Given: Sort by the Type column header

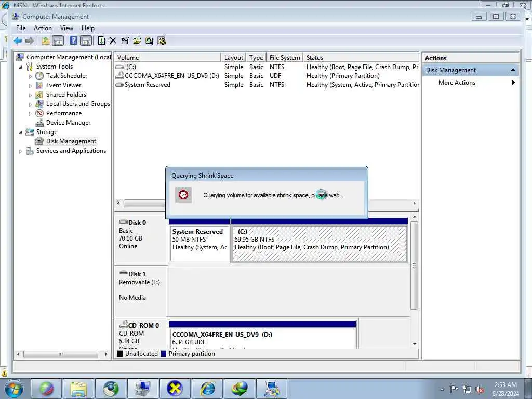Looking at the screenshot, I should [x=256, y=57].
